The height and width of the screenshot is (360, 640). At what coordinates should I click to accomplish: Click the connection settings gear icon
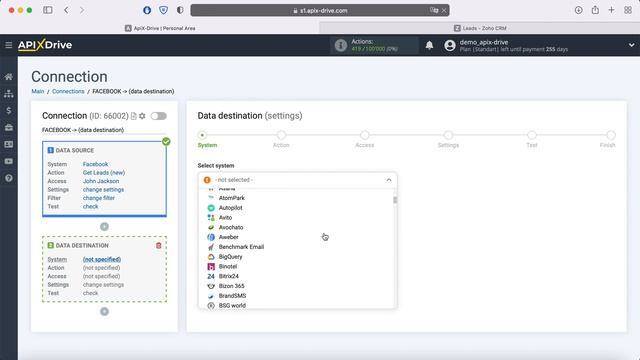142,116
